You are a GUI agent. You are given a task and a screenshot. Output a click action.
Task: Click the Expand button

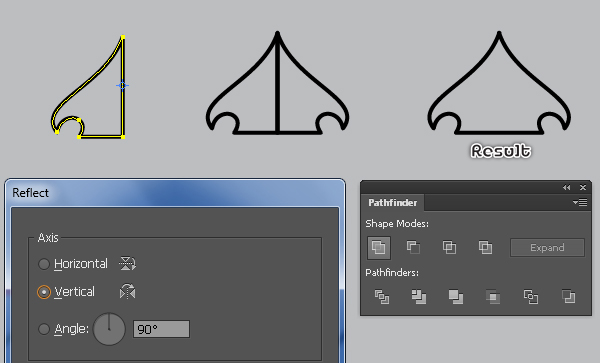547,248
